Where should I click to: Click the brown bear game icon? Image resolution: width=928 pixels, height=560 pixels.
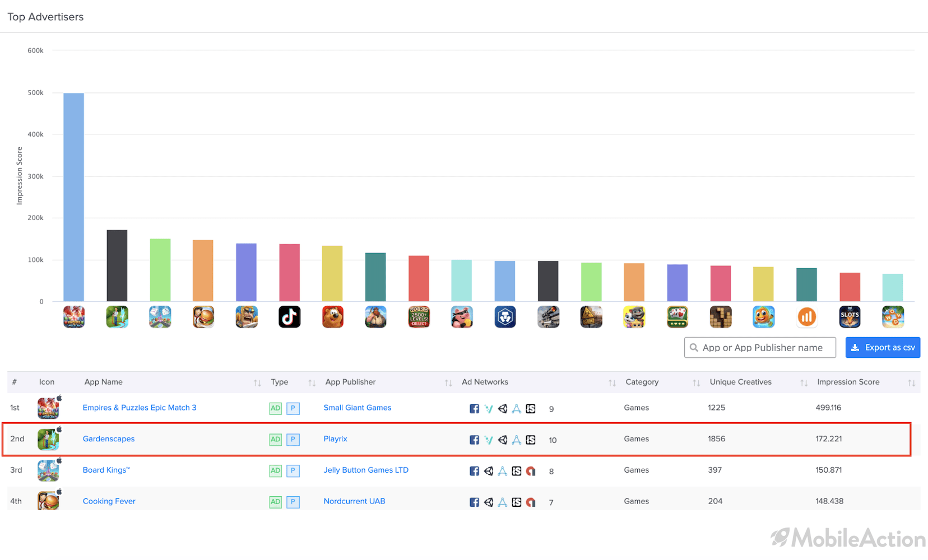click(332, 317)
